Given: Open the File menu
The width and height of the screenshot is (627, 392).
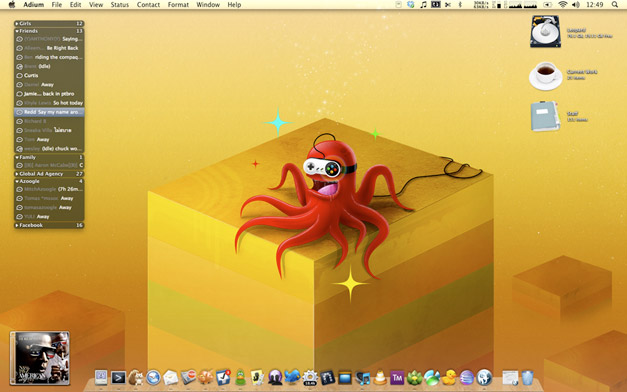Looking at the screenshot, I should tap(57, 4).
